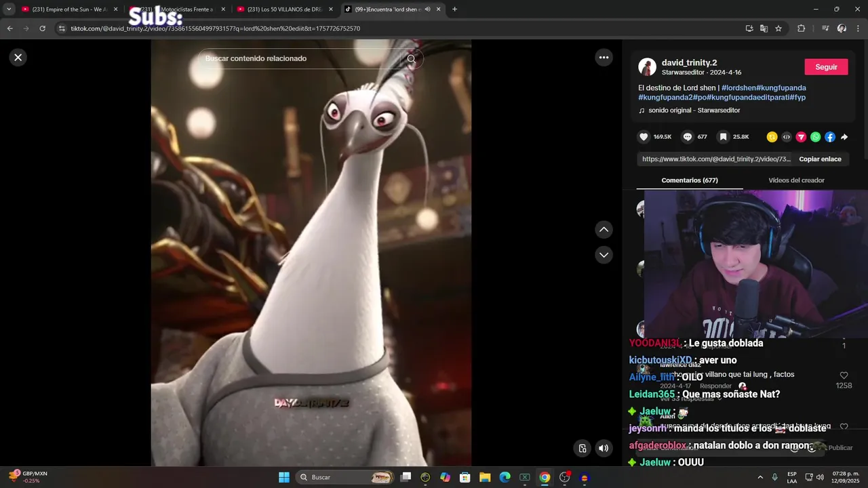Share the video on Facebook
The image size is (868, 488).
(830, 137)
